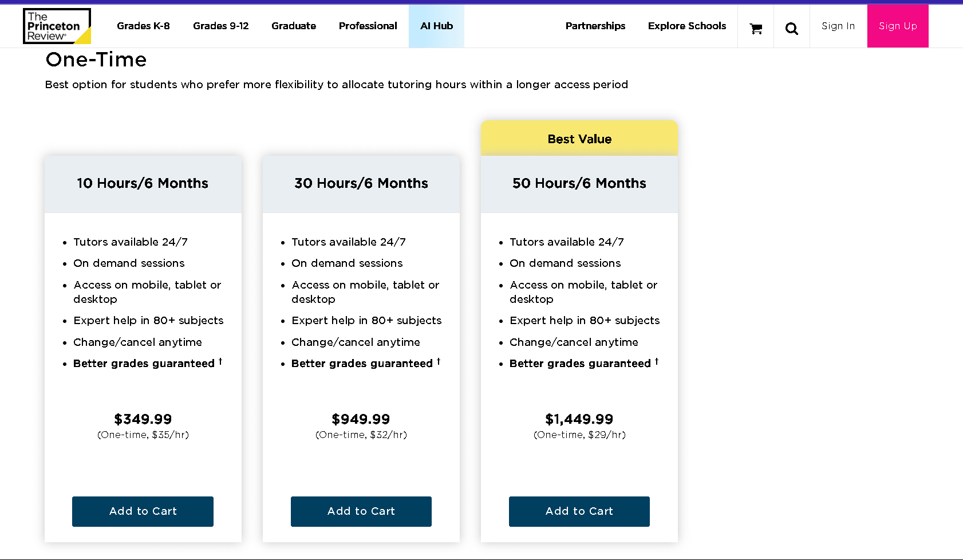Open the Partnerships link
963x560 pixels.
tap(595, 26)
